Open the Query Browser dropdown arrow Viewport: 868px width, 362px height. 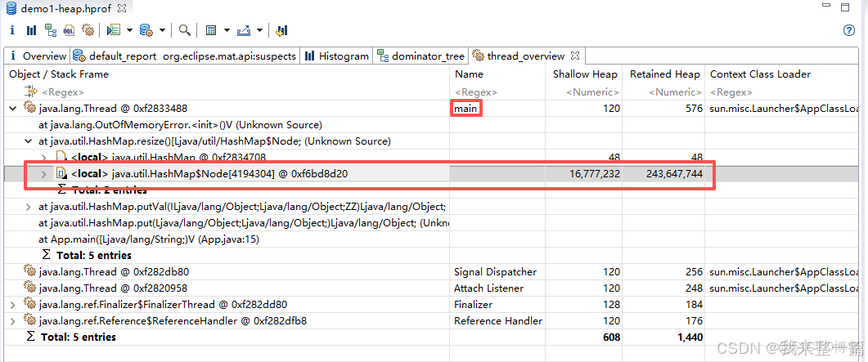click(163, 30)
